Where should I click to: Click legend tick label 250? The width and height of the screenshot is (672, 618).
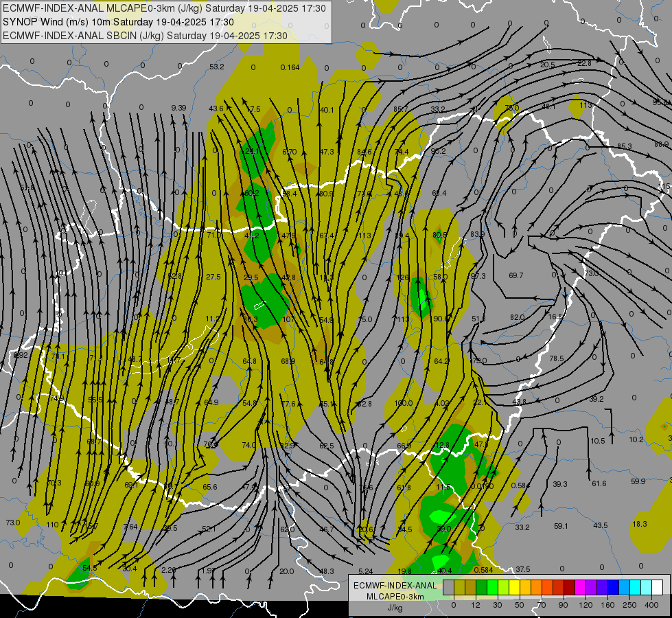coord(629,605)
